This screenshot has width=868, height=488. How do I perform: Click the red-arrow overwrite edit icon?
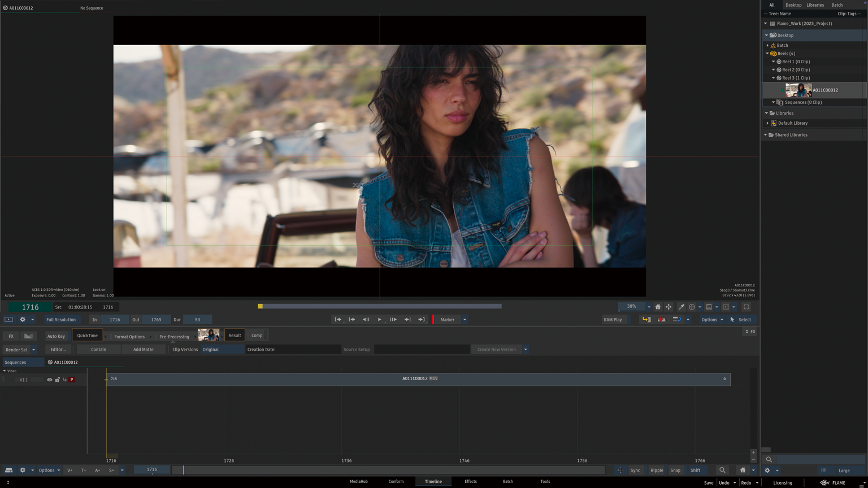pos(661,320)
